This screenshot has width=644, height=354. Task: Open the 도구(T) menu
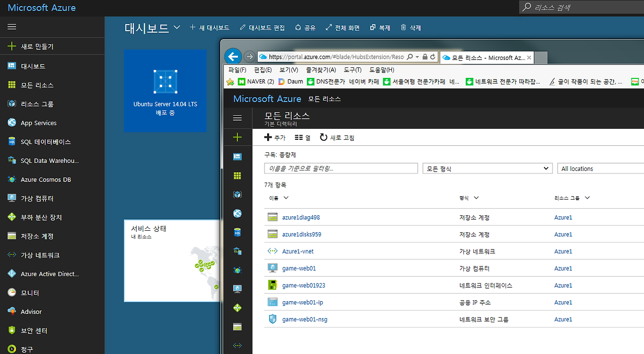[353, 70]
